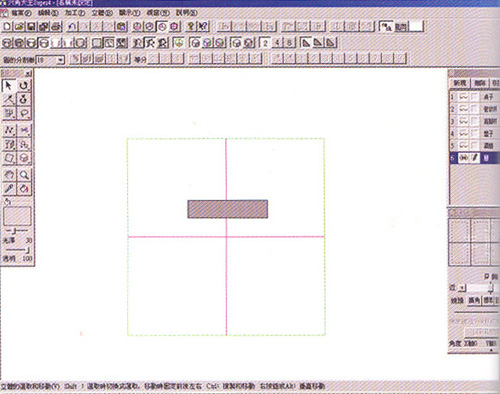Image resolution: width=500 pixels, height=394 pixels.
Task: Open the small dropdown beside right panel slider
Action: 462,288
